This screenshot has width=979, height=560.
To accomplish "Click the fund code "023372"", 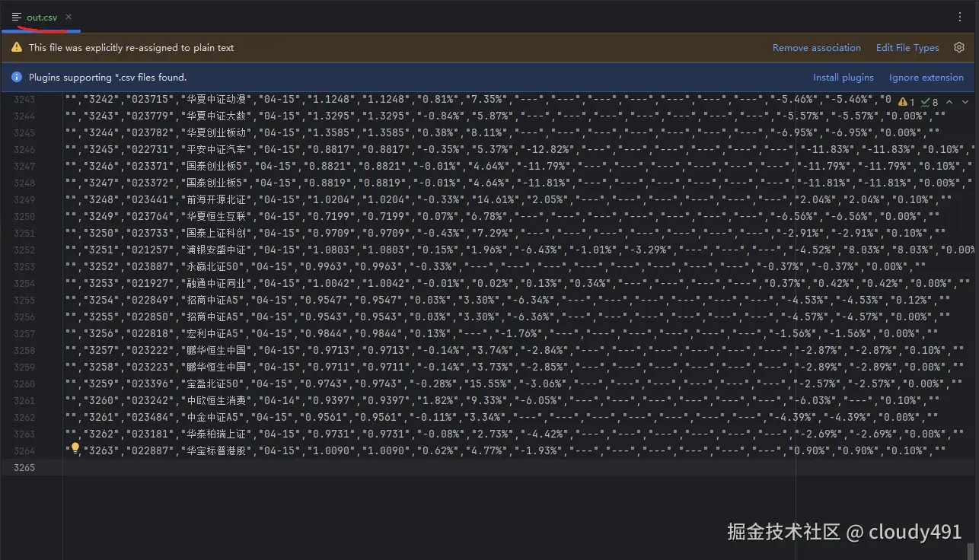I will (150, 183).
